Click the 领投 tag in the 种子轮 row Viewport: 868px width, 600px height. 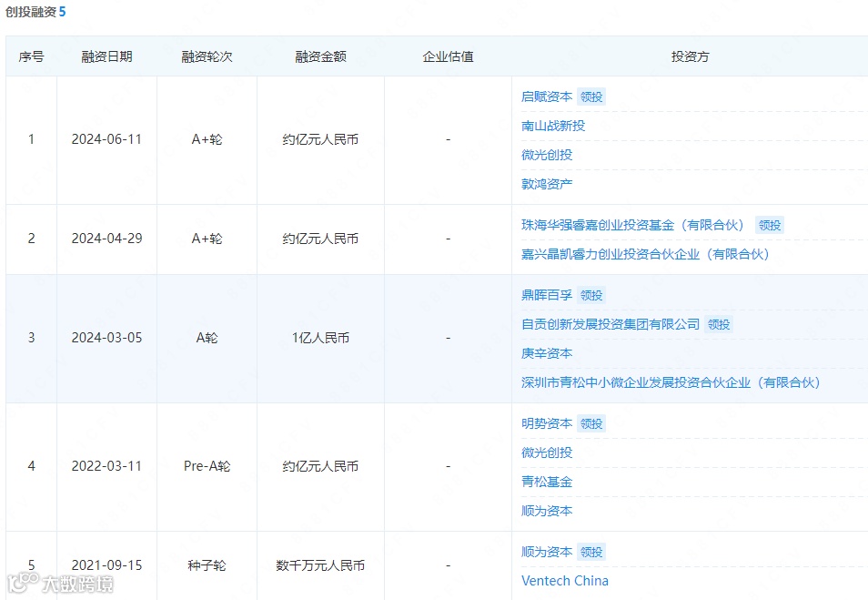[591, 553]
